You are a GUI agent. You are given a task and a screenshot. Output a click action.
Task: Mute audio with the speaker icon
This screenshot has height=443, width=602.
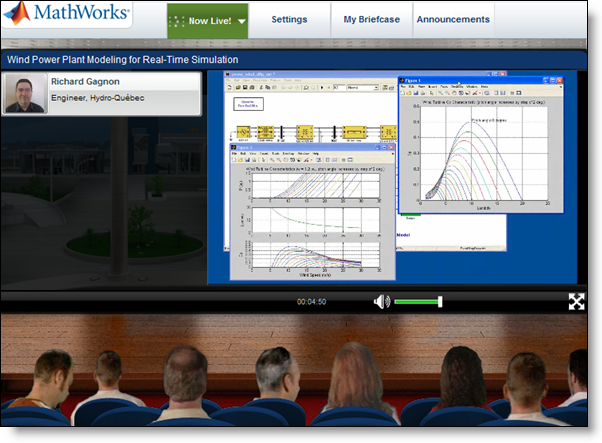(x=381, y=301)
